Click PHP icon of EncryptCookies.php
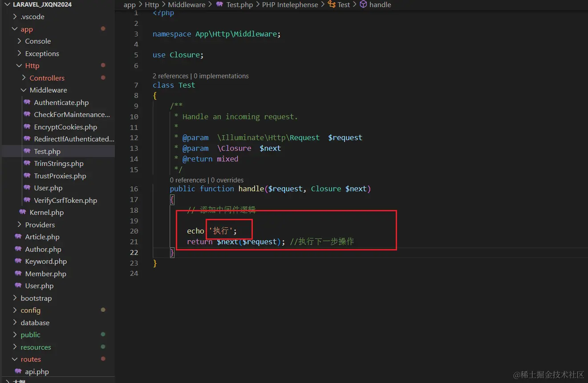Screen dimensions: 588x383 27,127
